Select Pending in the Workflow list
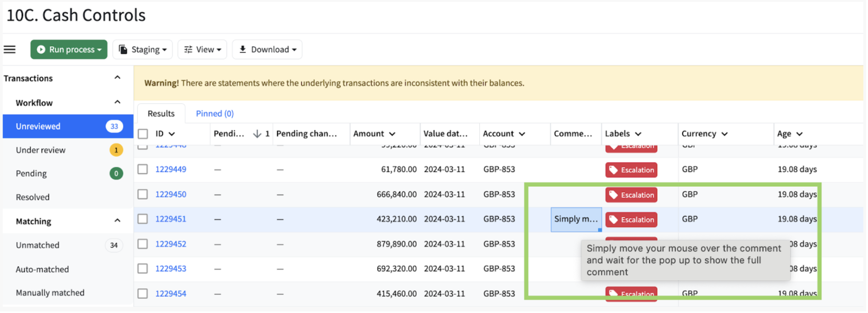 coord(68,174)
